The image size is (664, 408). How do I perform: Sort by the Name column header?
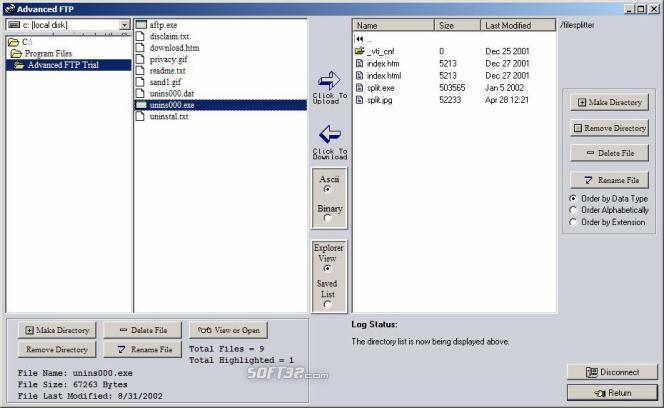tap(393, 25)
